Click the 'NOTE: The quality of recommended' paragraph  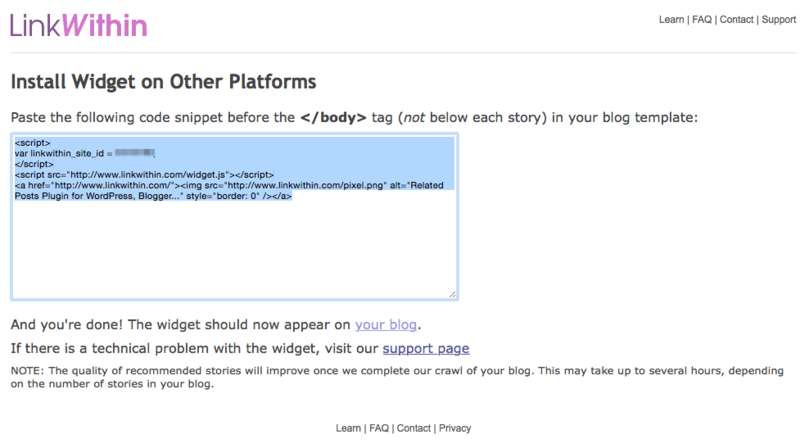397,377
